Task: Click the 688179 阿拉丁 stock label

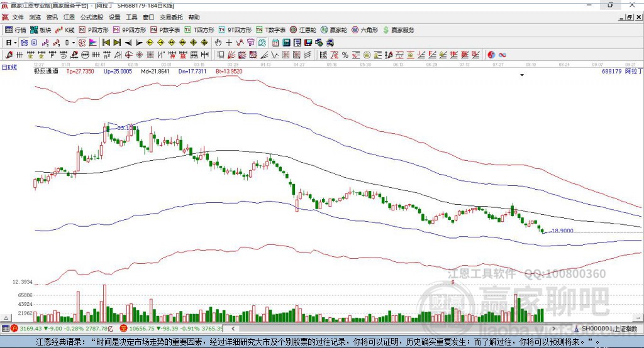Action: (x=622, y=71)
